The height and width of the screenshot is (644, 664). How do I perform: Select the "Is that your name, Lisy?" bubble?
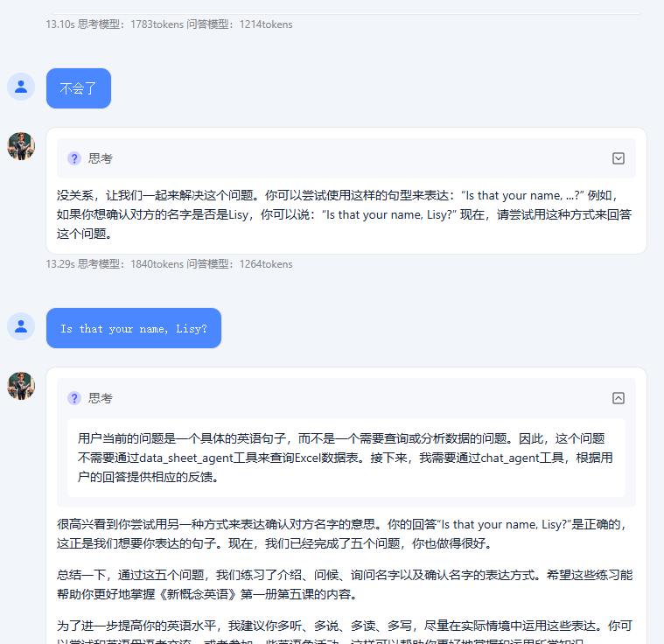point(134,328)
